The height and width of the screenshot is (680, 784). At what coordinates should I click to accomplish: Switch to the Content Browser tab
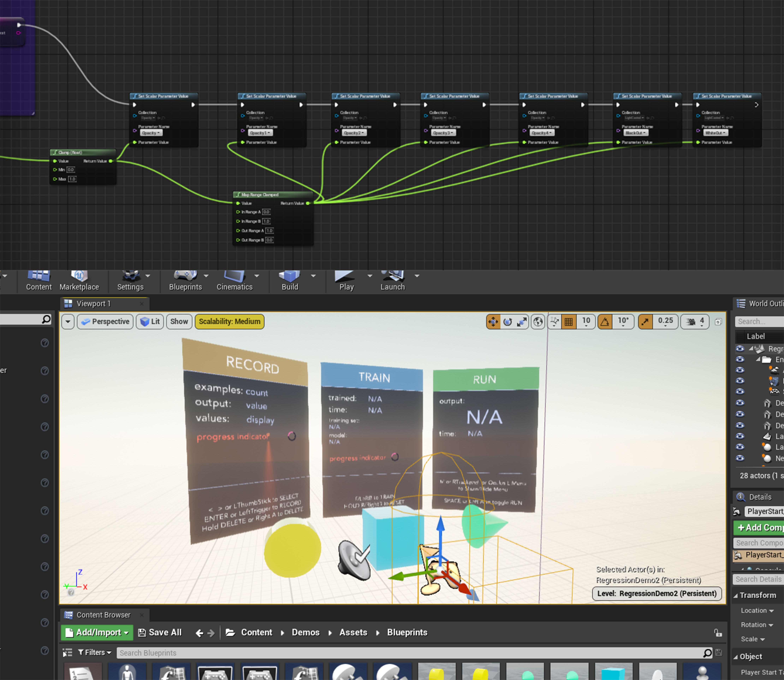103,615
